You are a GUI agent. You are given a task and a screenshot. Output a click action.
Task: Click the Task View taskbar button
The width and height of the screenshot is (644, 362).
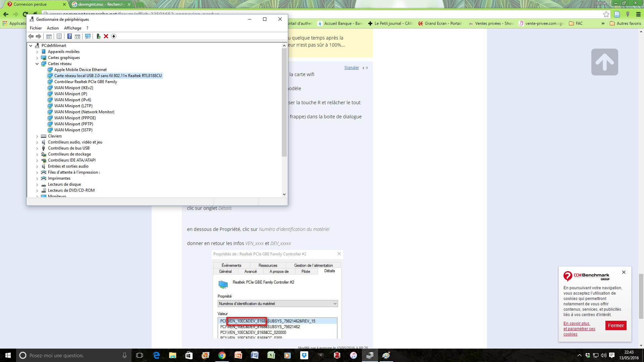140,355
